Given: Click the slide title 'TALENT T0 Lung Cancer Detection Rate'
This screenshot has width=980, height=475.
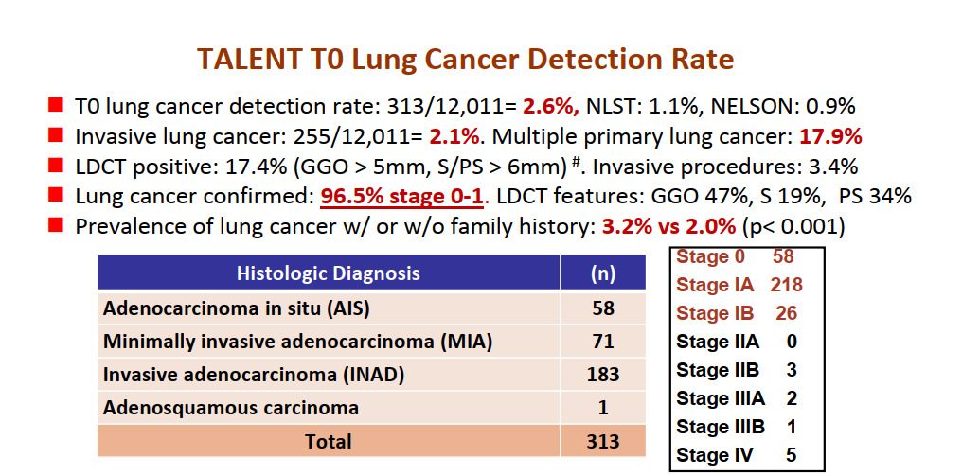Looking at the screenshot, I should pyautogui.click(x=465, y=60).
